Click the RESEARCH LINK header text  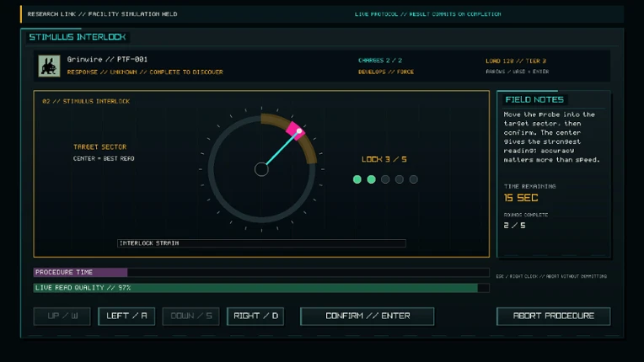click(x=102, y=14)
